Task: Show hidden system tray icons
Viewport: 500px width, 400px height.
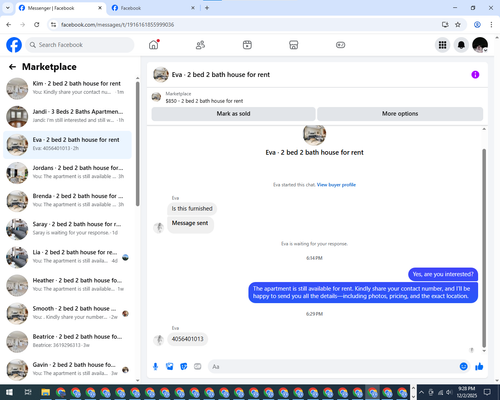Action: [x=421, y=392]
